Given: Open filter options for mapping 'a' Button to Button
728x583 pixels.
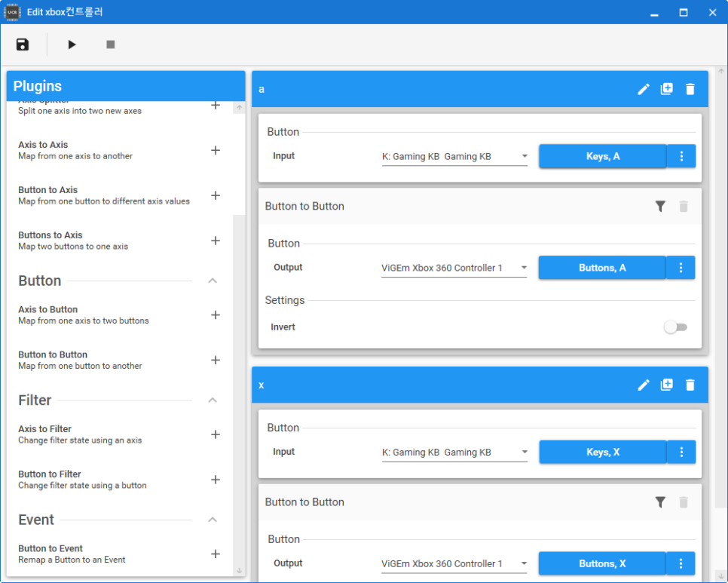Looking at the screenshot, I should pyautogui.click(x=660, y=206).
